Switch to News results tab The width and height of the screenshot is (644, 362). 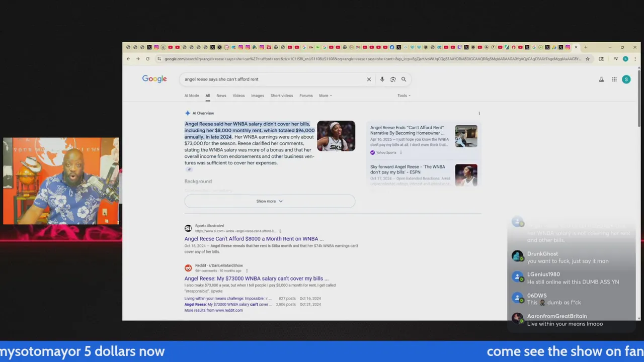221,96
